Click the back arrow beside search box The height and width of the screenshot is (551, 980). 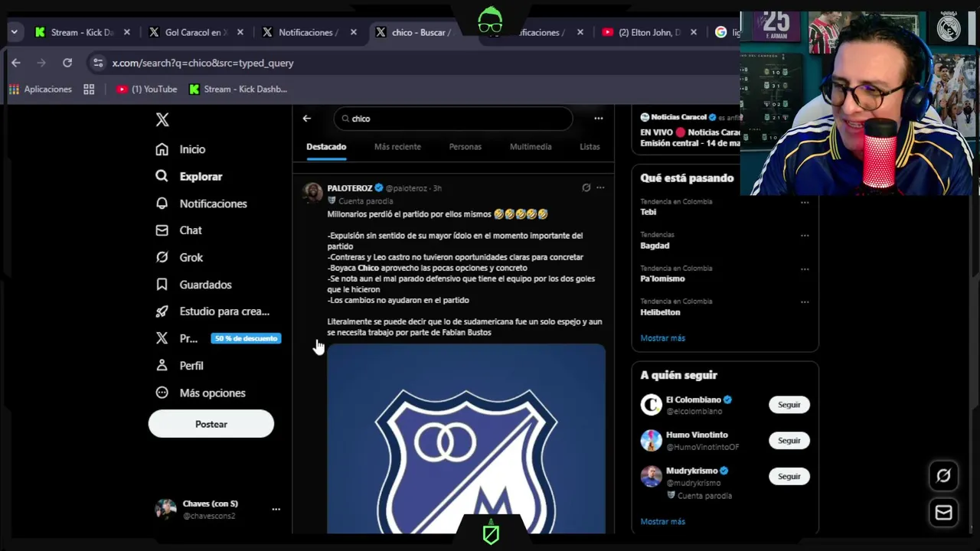307,119
